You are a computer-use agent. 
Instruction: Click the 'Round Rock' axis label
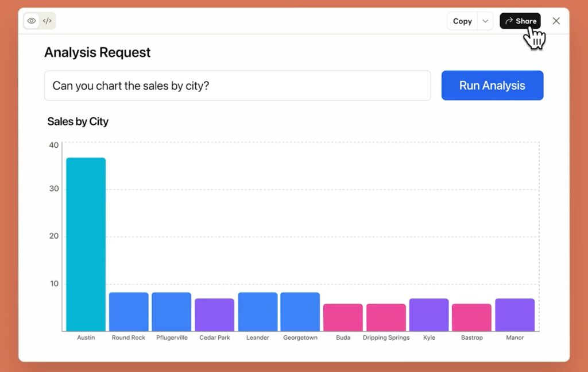pos(128,338)
